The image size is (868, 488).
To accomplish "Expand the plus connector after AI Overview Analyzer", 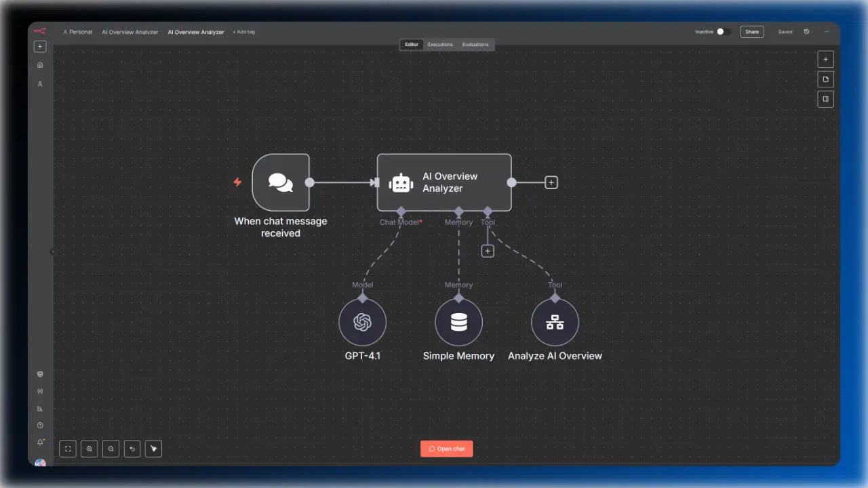I will pos(551,182).
